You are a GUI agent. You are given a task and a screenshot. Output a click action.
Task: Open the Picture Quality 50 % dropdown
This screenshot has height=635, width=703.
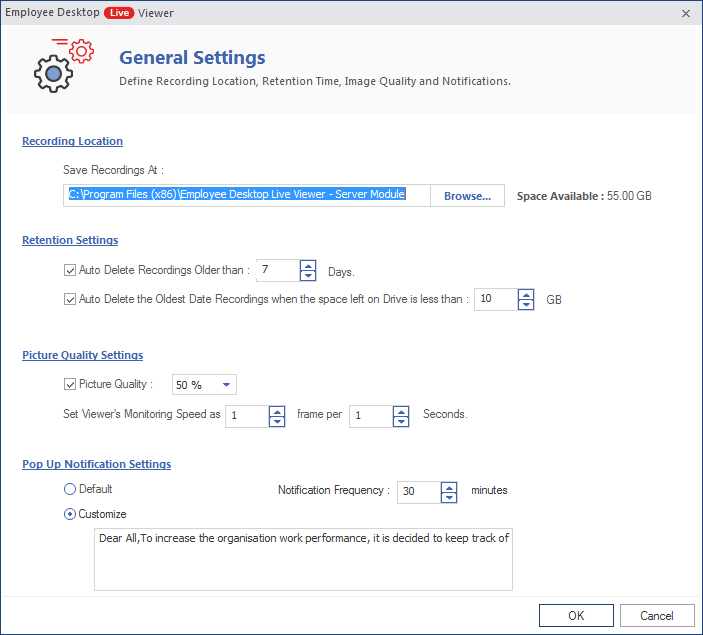coord(204,385)
